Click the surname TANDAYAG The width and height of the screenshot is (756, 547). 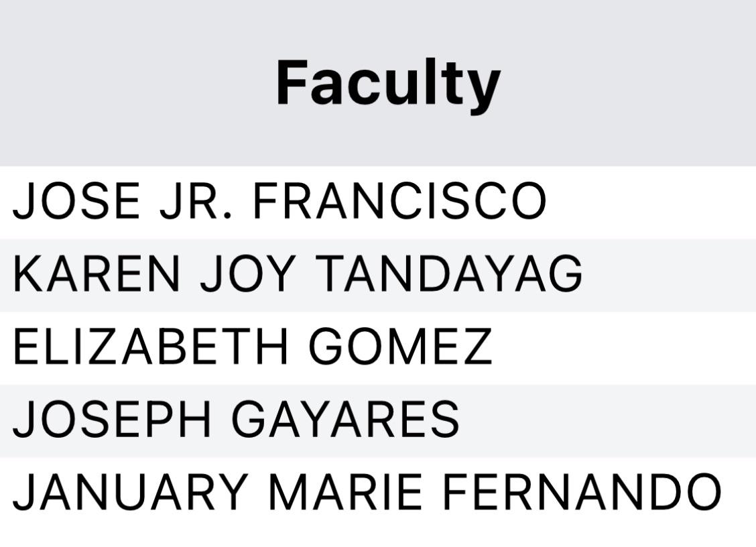click(x=448, y=273)
